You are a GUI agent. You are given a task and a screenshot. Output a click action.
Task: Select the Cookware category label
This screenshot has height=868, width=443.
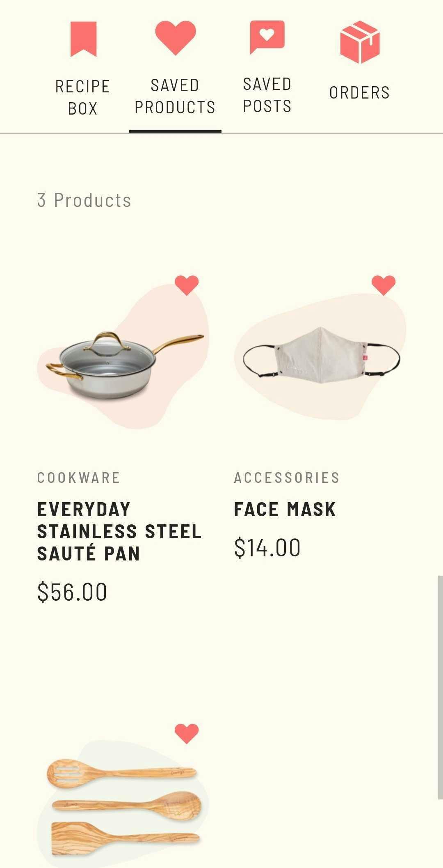click(79, 478)
